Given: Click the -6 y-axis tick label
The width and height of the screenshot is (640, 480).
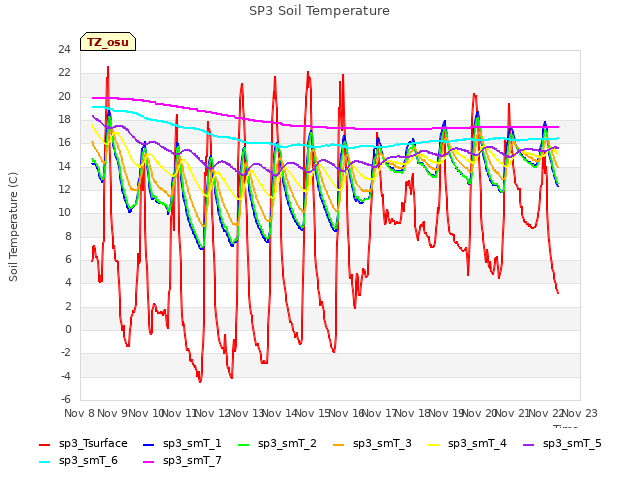Looking at the screenshot, I should coord(66,400).
